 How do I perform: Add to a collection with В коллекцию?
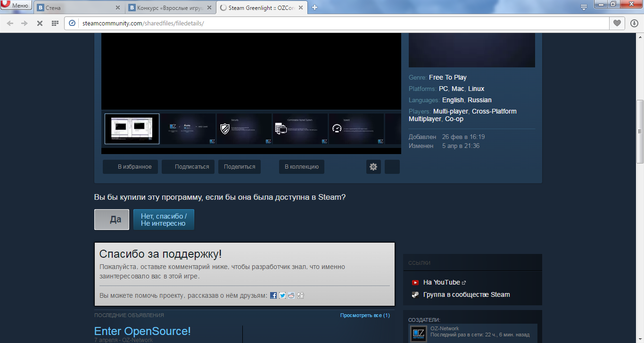click(x=302, y=167)
